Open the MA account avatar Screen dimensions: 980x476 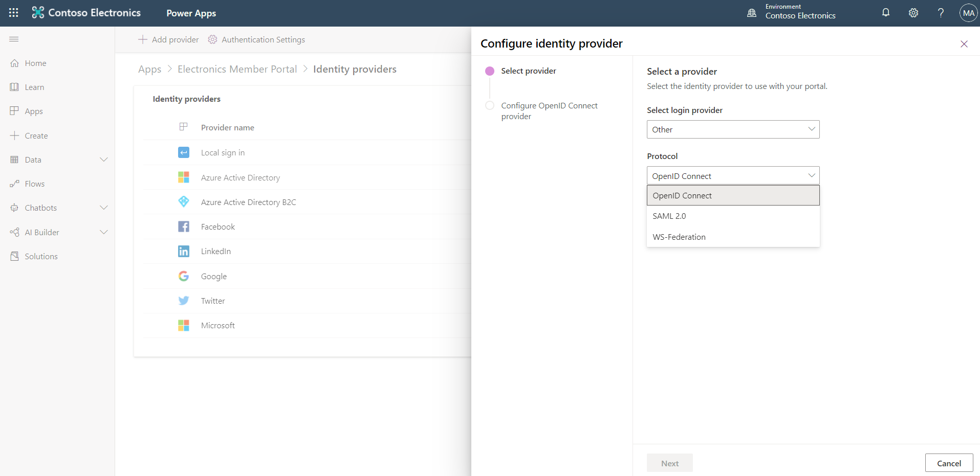pos(968,13)
